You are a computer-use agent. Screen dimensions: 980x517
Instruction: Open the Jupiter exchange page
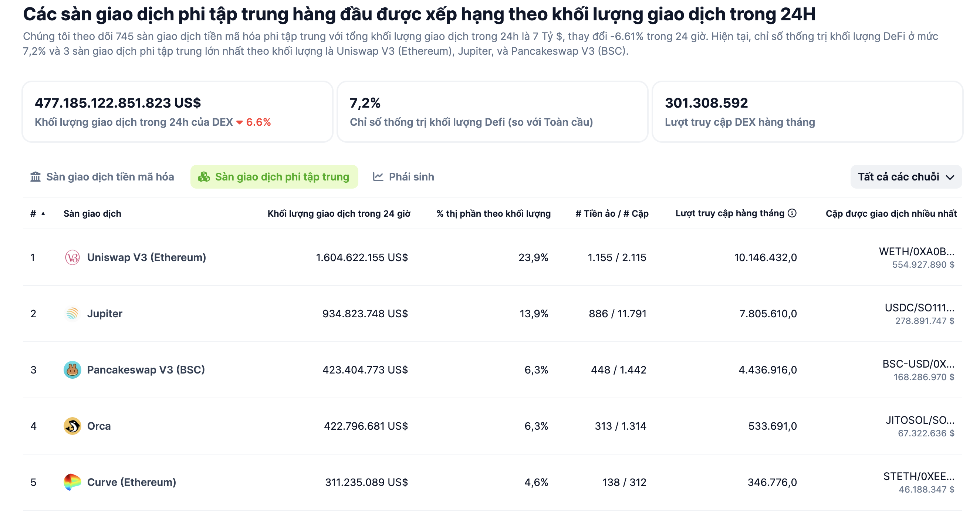pos(105,314)
